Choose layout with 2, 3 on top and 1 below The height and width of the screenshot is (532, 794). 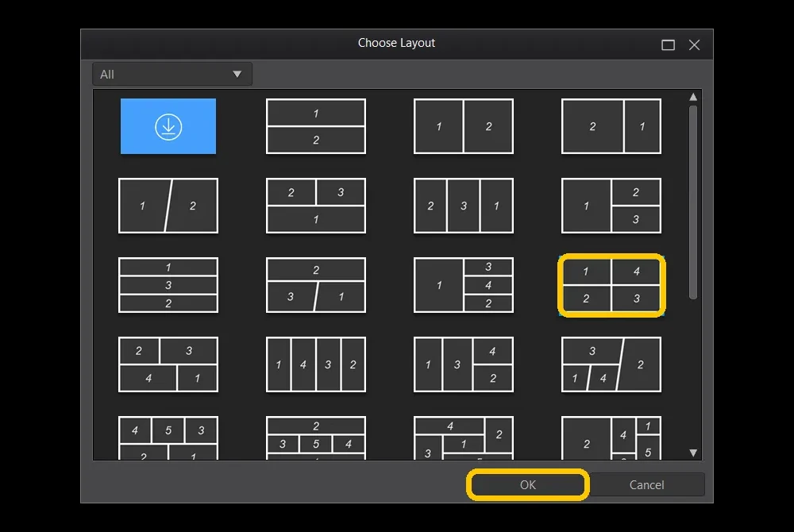[316, 206]
